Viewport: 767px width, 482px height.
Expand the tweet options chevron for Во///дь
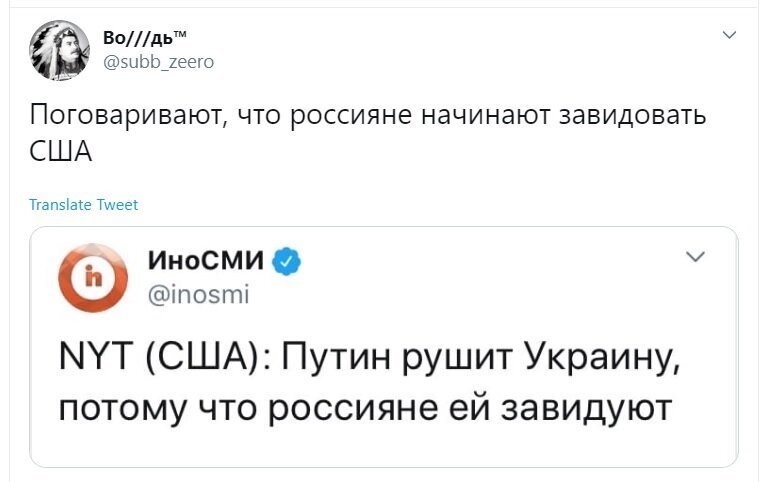[x=729, y=35]
